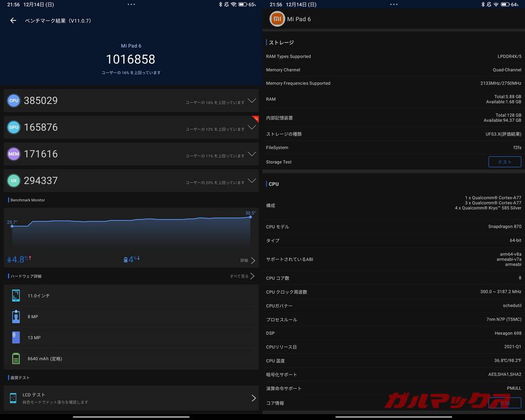
Task: Tap the three-dot menu at top center
Action: coord(131,4)
